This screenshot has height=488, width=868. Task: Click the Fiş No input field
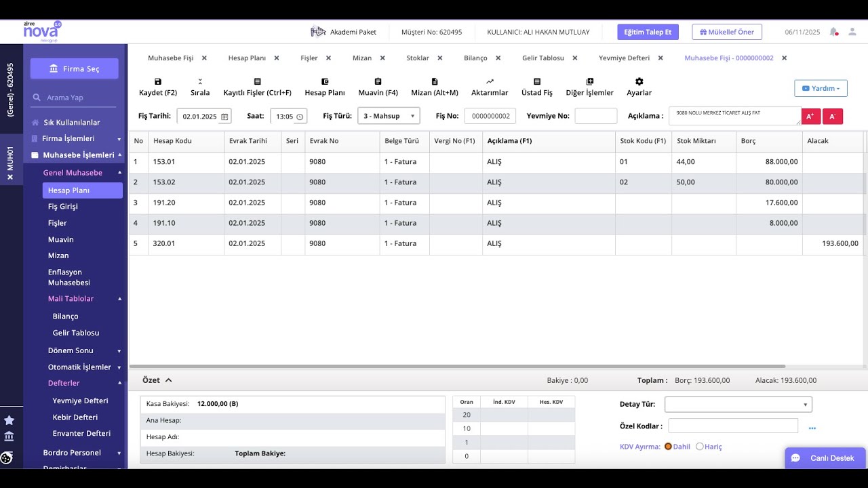[x=490, y=116]
